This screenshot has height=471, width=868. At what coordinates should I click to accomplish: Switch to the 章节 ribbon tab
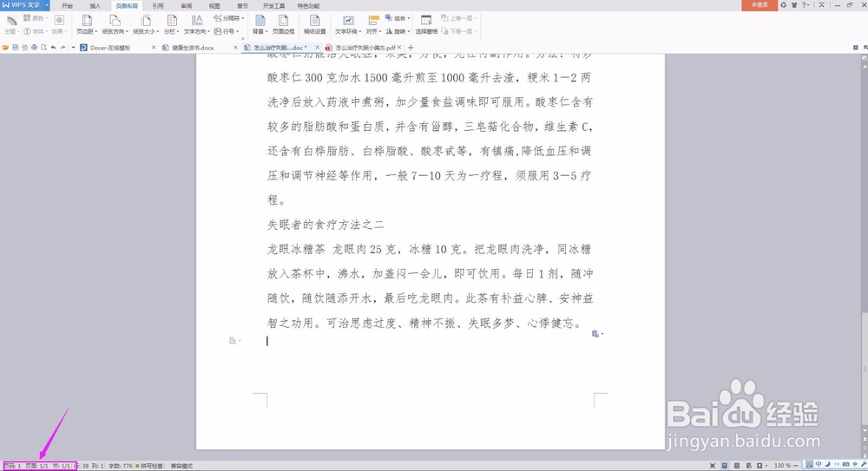point(242,5)
